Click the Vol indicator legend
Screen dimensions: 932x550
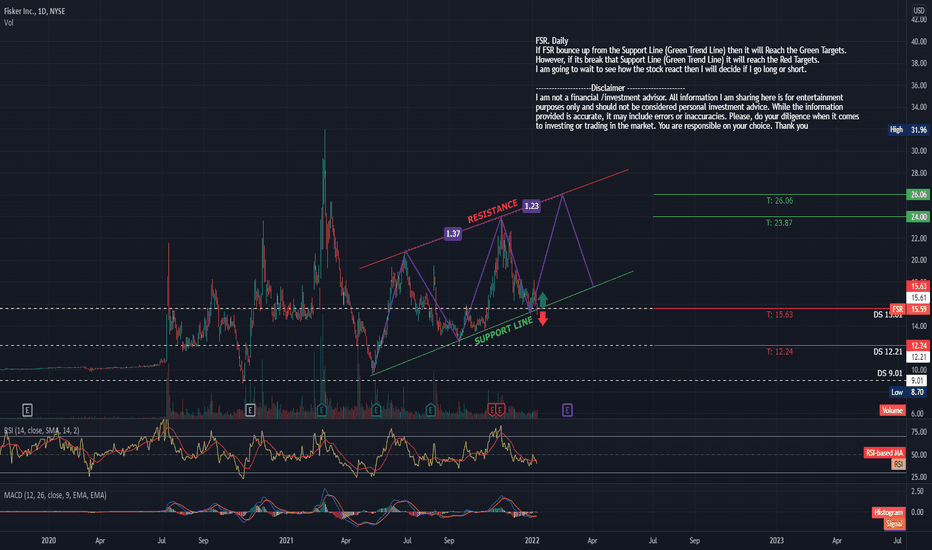pos(8,23)
